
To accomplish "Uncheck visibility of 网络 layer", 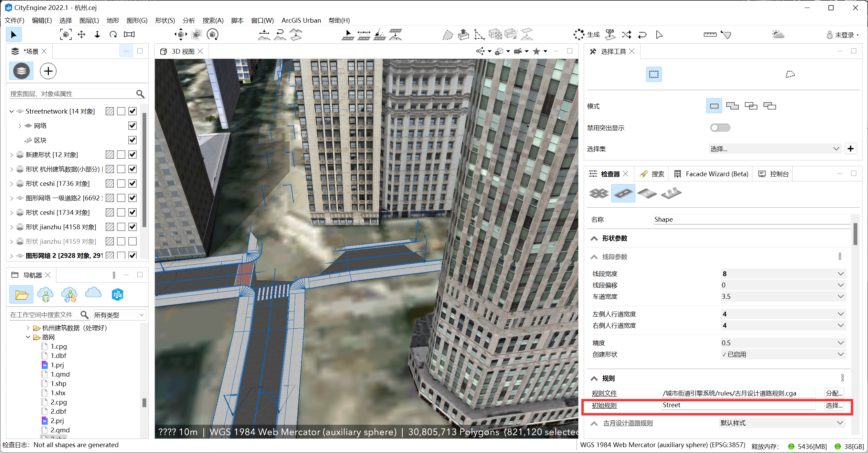I will [133, 126].
